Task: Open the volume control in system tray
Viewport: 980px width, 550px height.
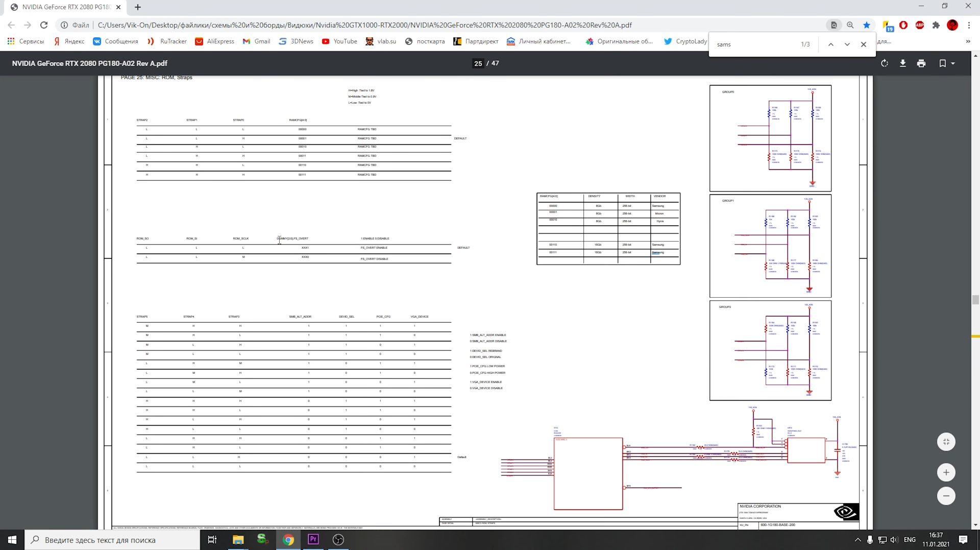Action: point(894,540)
